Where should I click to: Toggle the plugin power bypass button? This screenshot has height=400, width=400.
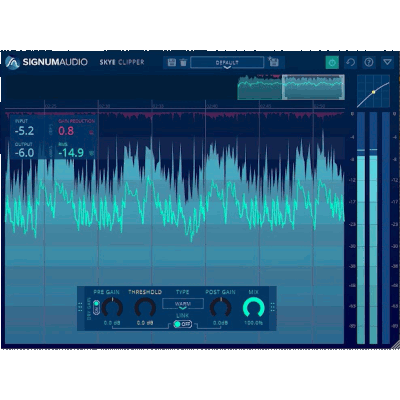point(332,62)
